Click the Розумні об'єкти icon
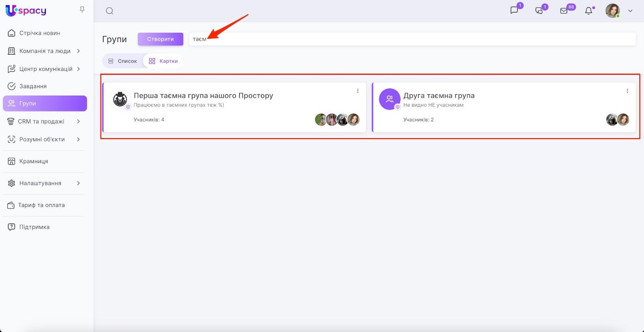Viewport: 644px width, 332px height. pos(12,139)
